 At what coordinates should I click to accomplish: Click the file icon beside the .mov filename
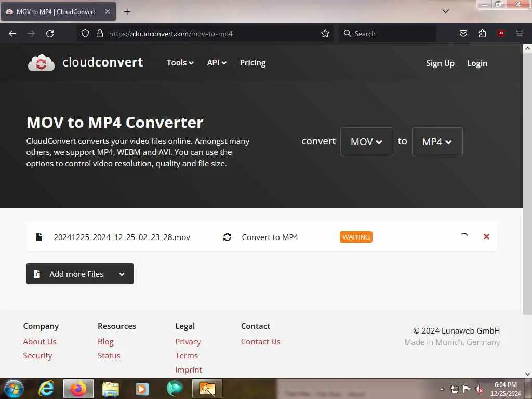[39, 237]
